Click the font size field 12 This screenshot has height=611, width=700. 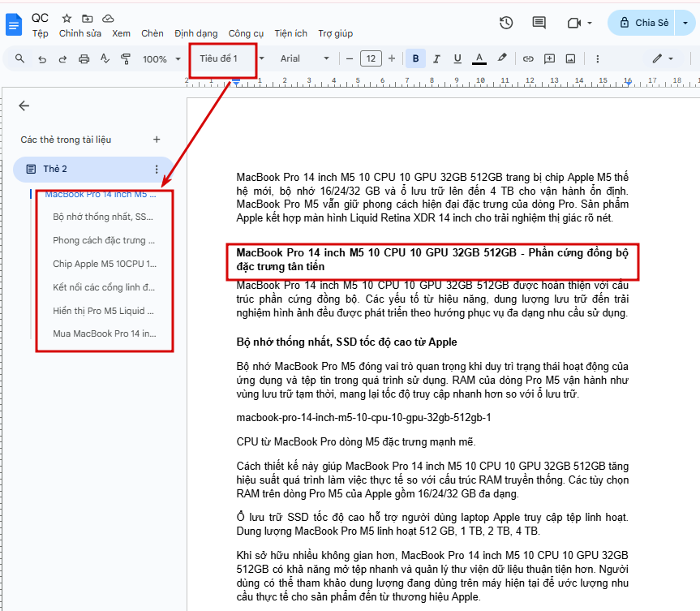pos(371,58)
